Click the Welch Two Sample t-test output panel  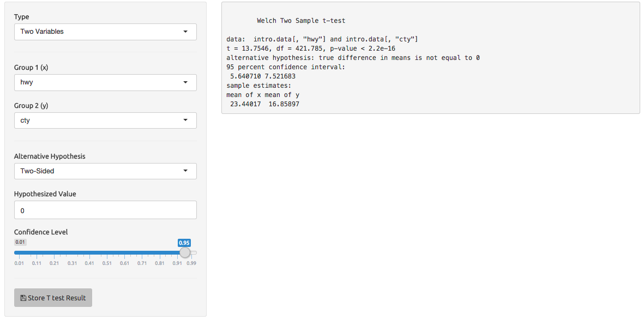[430, 57]
